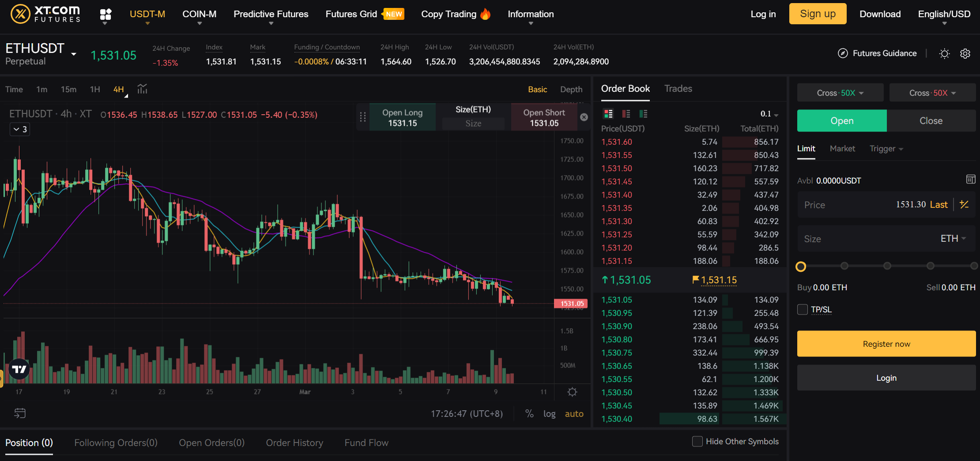Viewport: 980px width, 461px height.
Task: Click the TradingView logo on the chart
Action: coord(19,369)
